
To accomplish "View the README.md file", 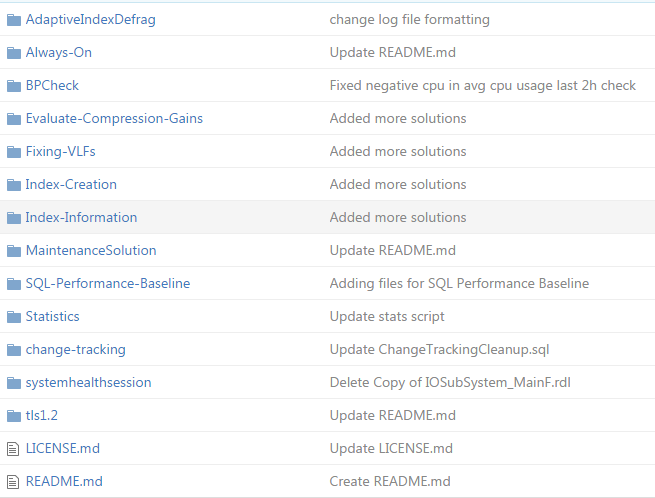I will tap(64, 482).
